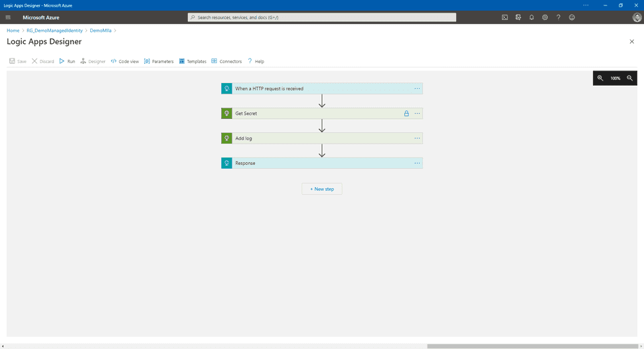Expand the Add log action

(321, 138)
